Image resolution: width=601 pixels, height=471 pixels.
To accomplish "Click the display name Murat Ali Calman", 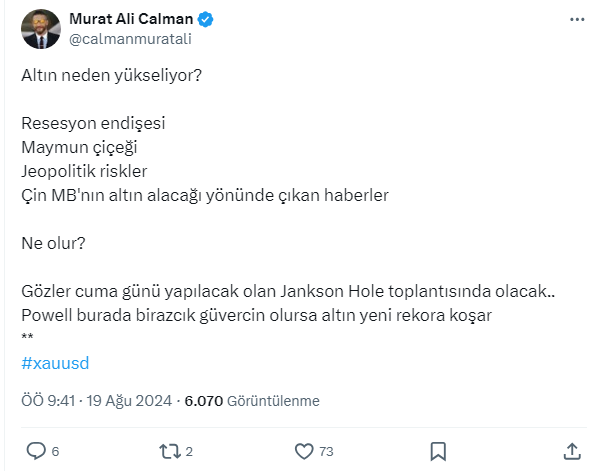I will (x=129, y=20).
